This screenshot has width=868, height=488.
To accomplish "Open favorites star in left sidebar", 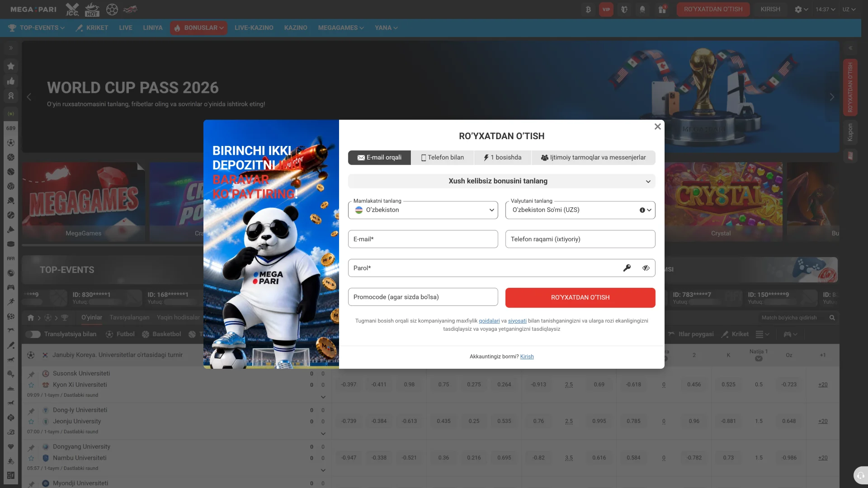I will 11,66.
